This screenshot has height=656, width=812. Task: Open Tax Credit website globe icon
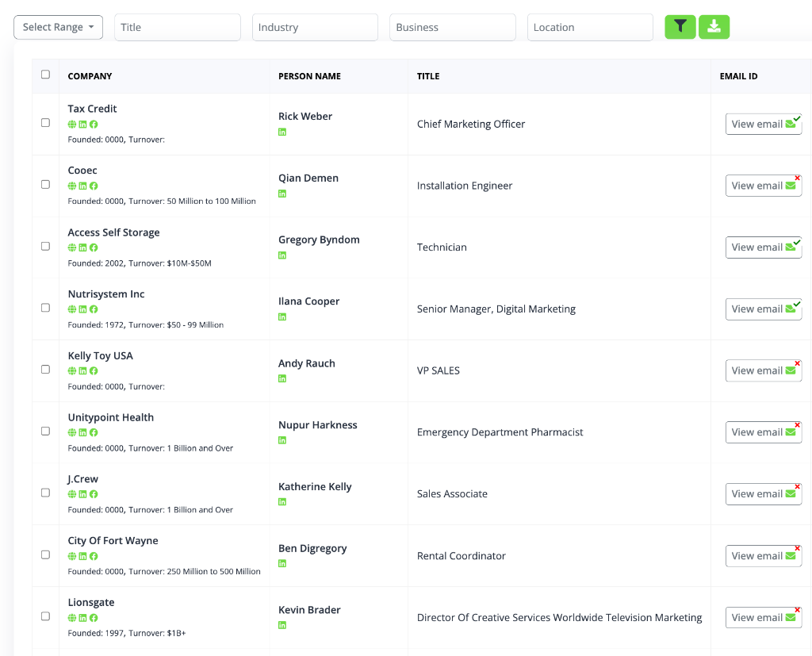(72, 125)
